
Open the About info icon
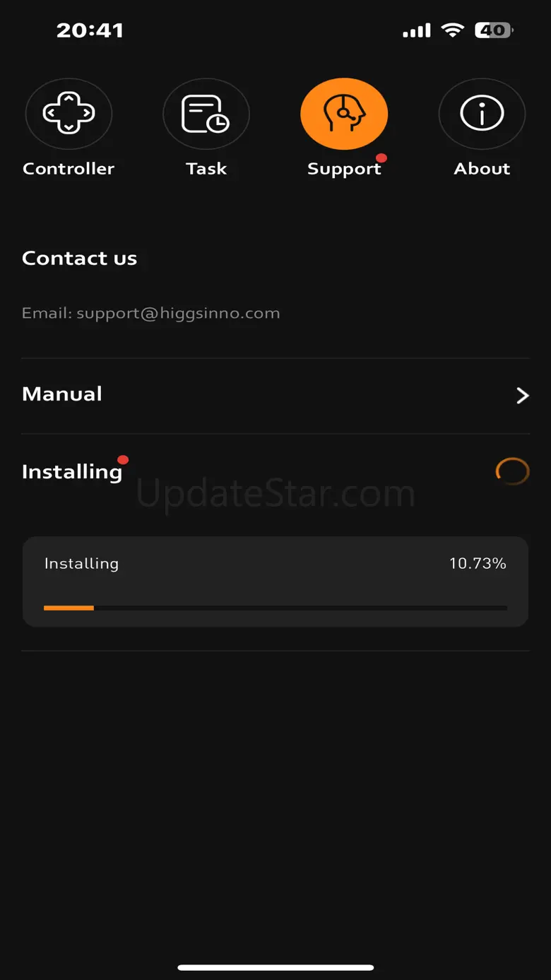click(482, 113)
